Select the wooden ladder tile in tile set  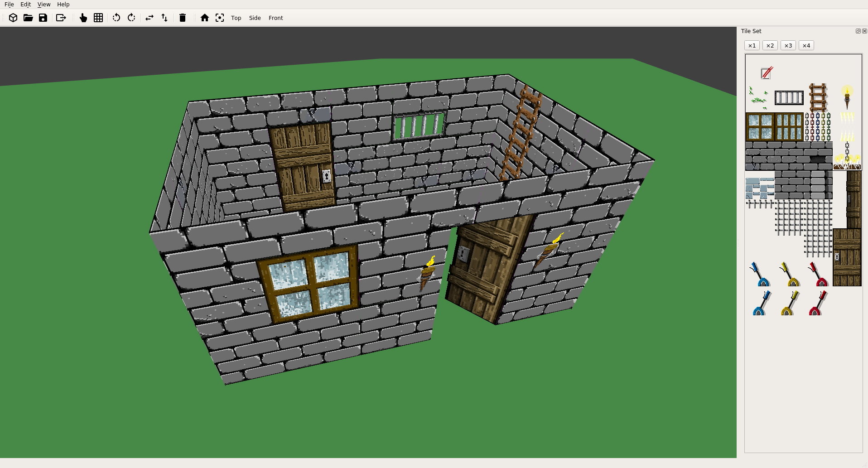(x=818, y=97)
